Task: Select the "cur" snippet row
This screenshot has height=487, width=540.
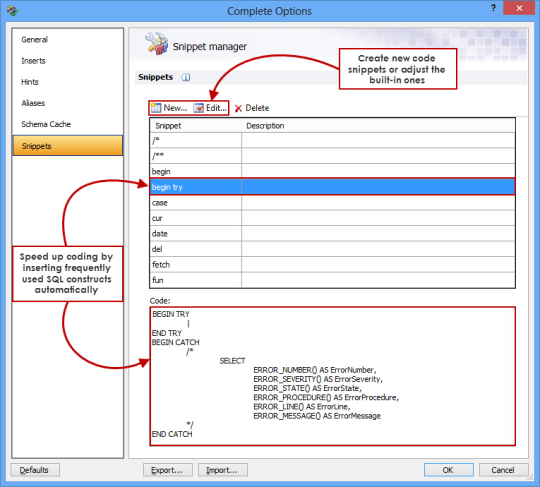Action: pos(333,218)
